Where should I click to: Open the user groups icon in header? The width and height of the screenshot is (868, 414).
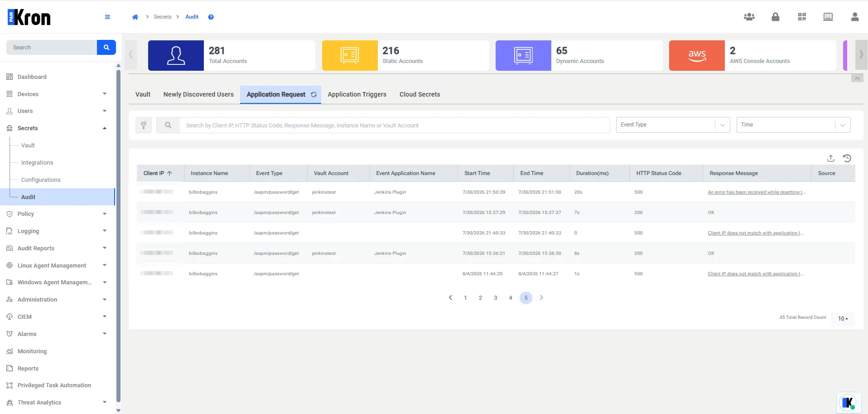click(x=749, y=17)
